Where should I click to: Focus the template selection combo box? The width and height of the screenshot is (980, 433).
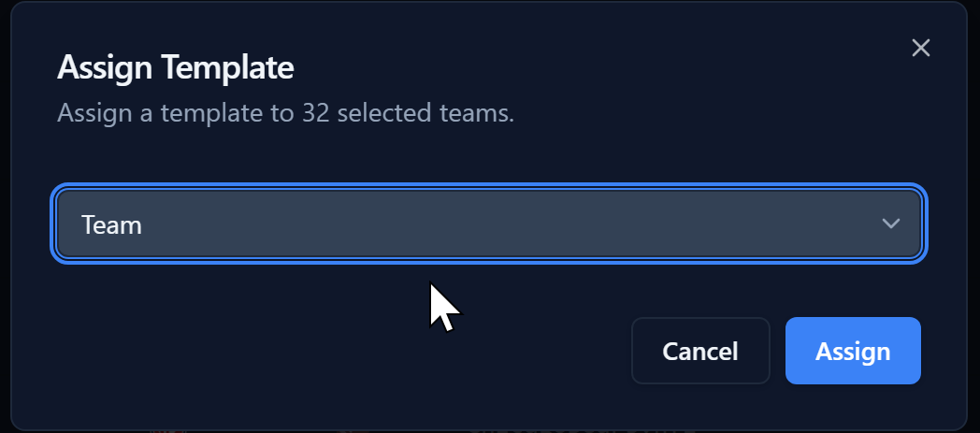pyautogui.click(x=488, y=224)
